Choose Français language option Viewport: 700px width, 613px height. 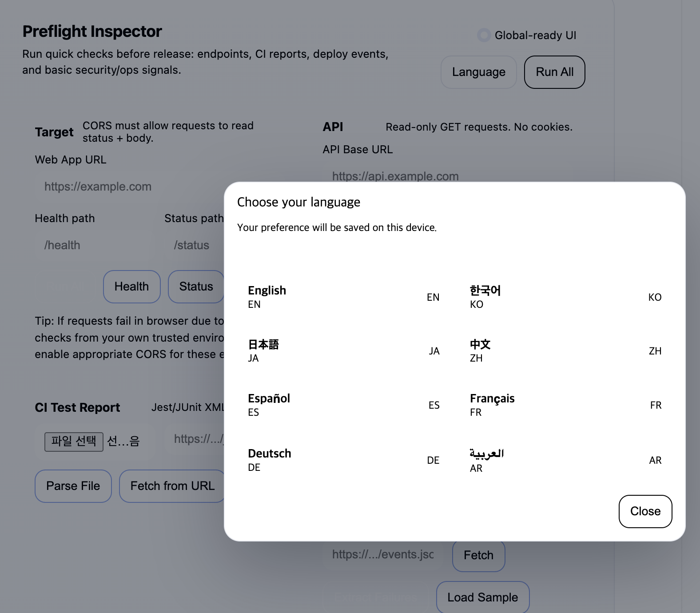(x=565, y=405)
